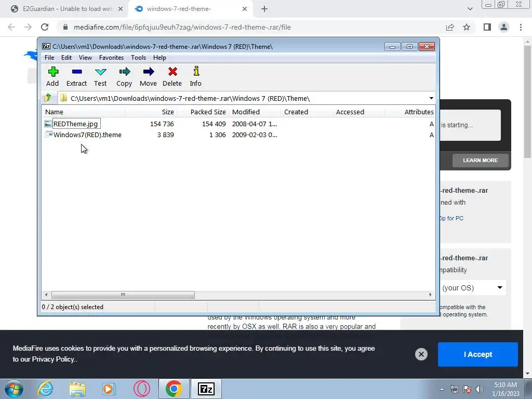Click the left arrow of horizontal scrollbar
This screenshot has height=399, width=532.
pos(46,295)
